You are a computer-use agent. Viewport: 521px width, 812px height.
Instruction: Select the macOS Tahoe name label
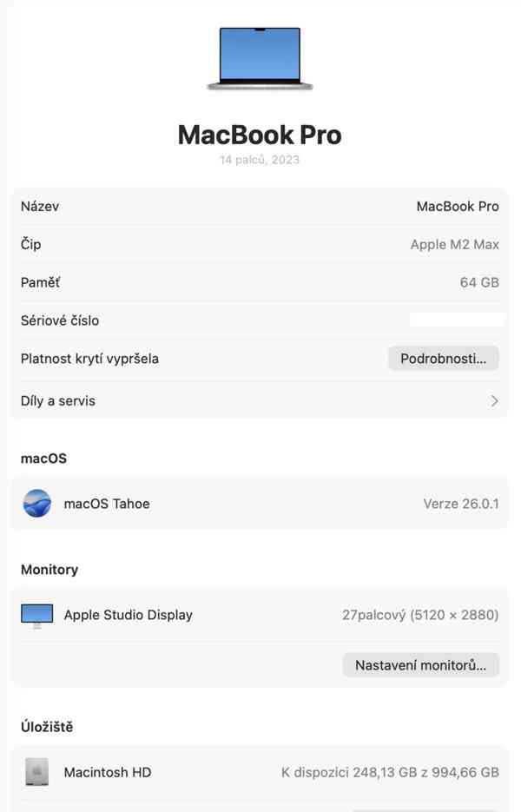[x=107, y=504]
